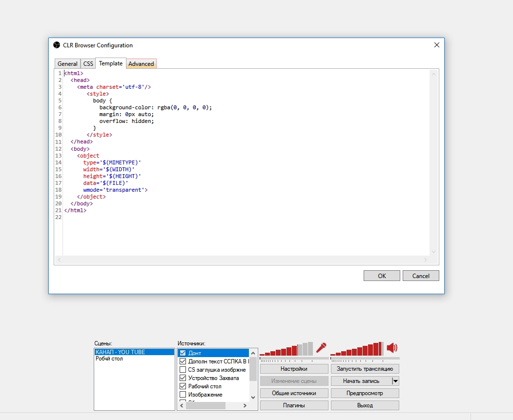The image size is (513, 420).
Task: Click the data='$(FILE)' attribute line
Action: (x=106, y=183)
